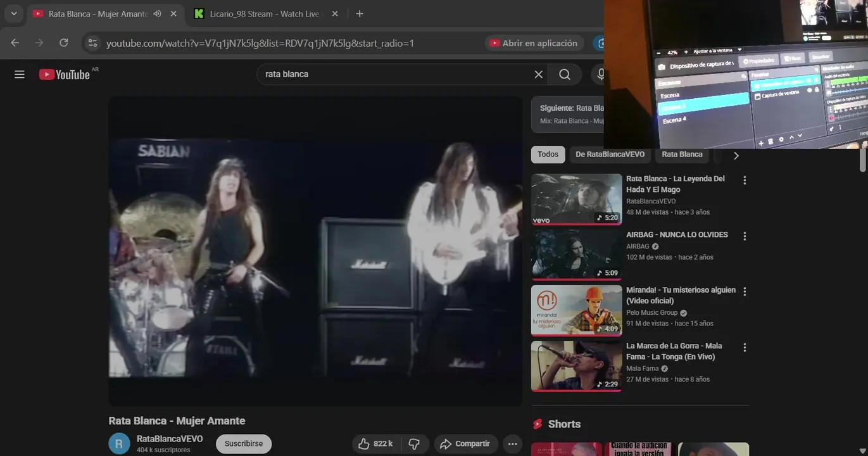The image size is (868, 456).
Task: Select the 'Rata Blanca' filter chip
Action: [x=682, y=155]
